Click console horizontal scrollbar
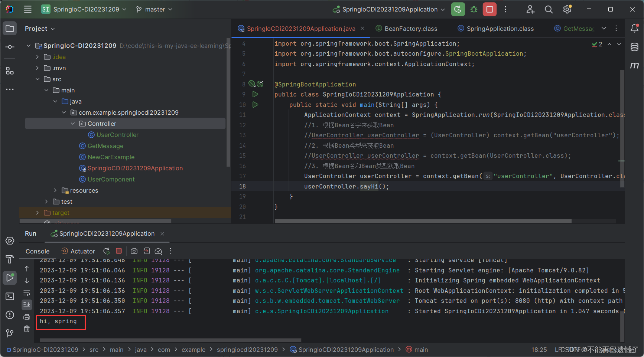 (170, 340)
